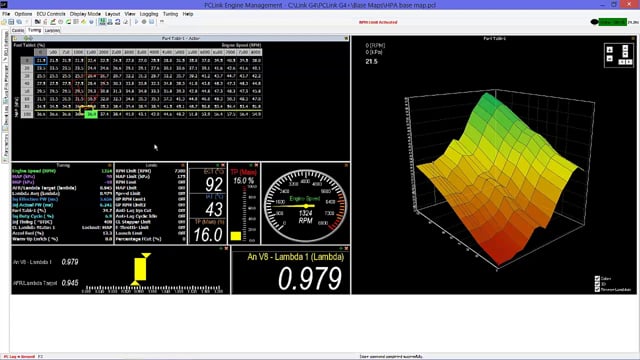This screenshot has width=640, height=360.
Task: Click the blue curved undo arrow toolbar icon
Action: pos(118,22)
